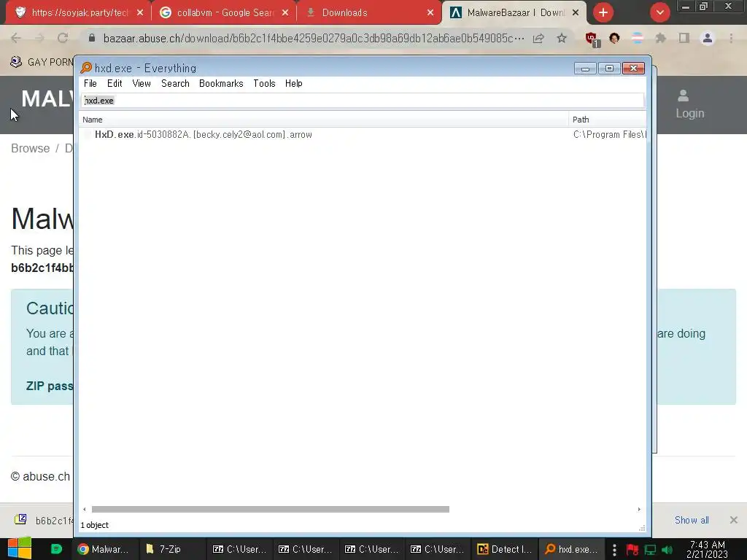This screenshot has height=560, width=747.
Task: Click the C:\Program Files path cell
Action: 609,135
